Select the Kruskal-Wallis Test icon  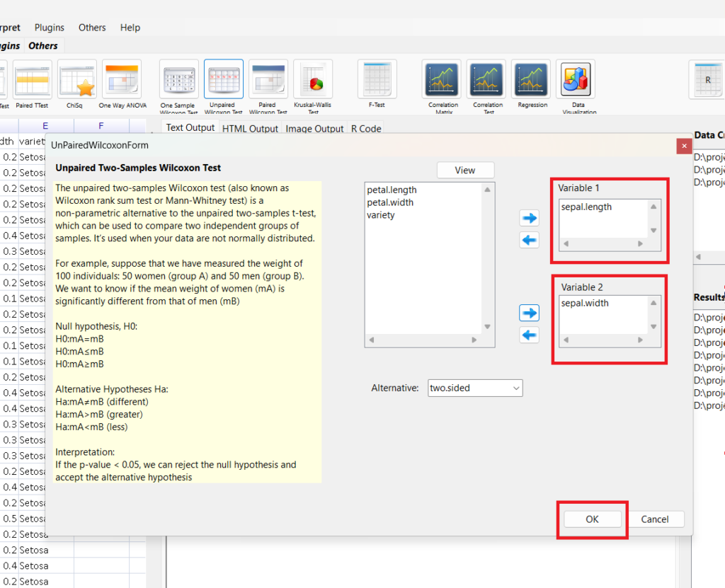[313, 79]
